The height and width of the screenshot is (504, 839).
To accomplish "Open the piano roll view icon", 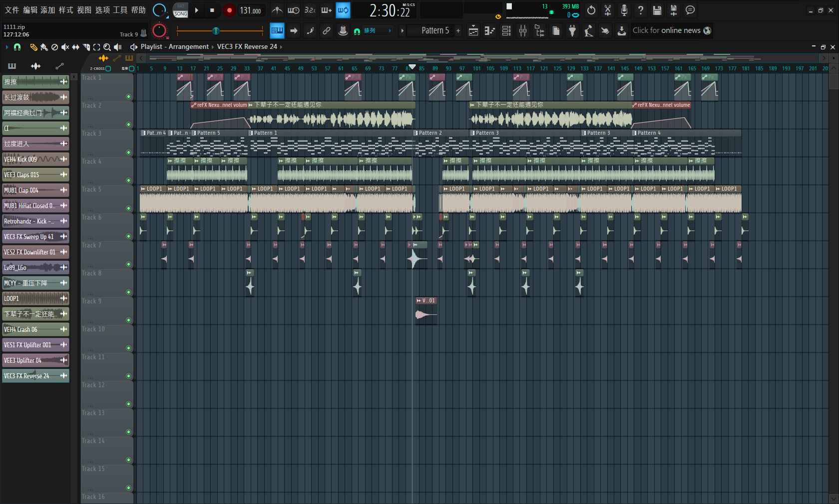I will [x=489, y=31].
